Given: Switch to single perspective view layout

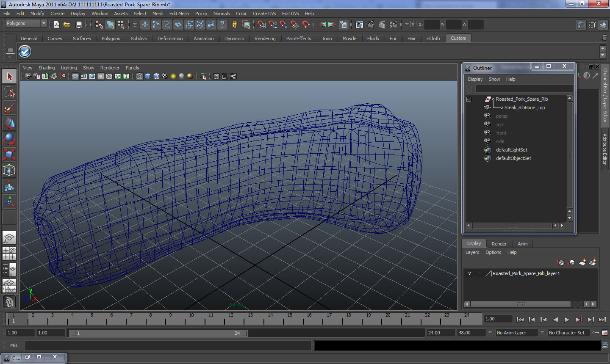Looking at the screenshot, I should pos(9,237).
